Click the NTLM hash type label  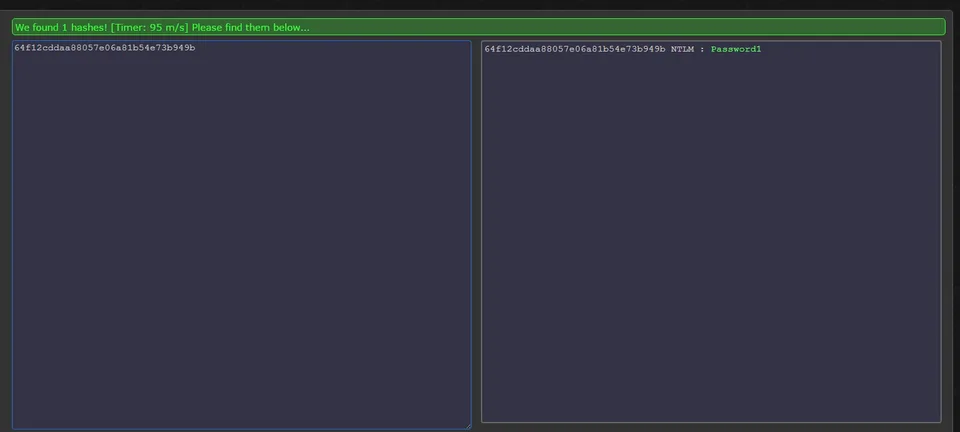tap(682, 49)
